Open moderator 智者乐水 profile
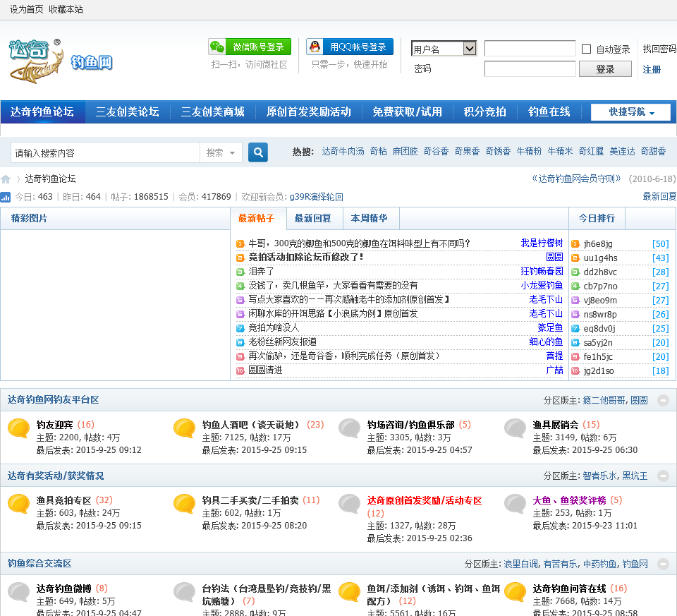The width and height of the screenshot is (677, 616). pos(599,476)
